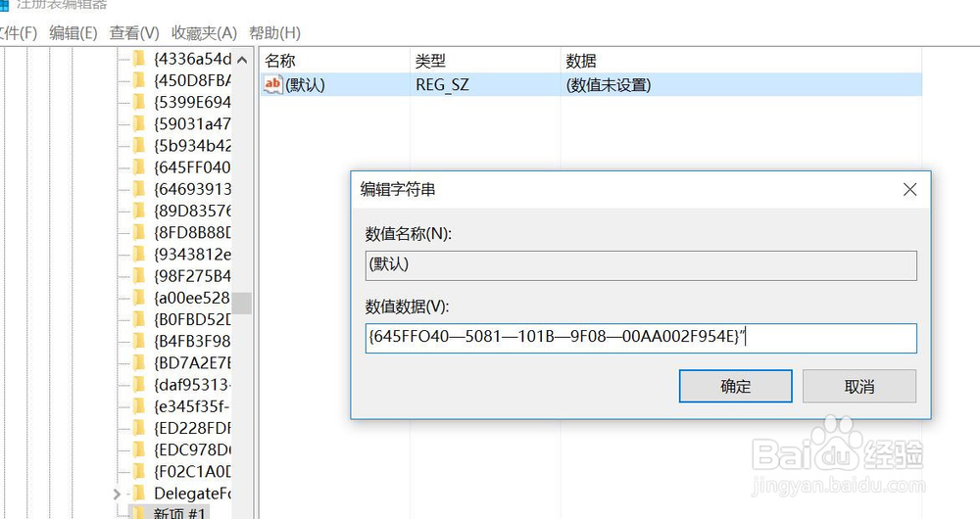Viewport: 980px width, 519px height.
Task: Click the folder icon of {645FF040 key
Action: [139, 167]
